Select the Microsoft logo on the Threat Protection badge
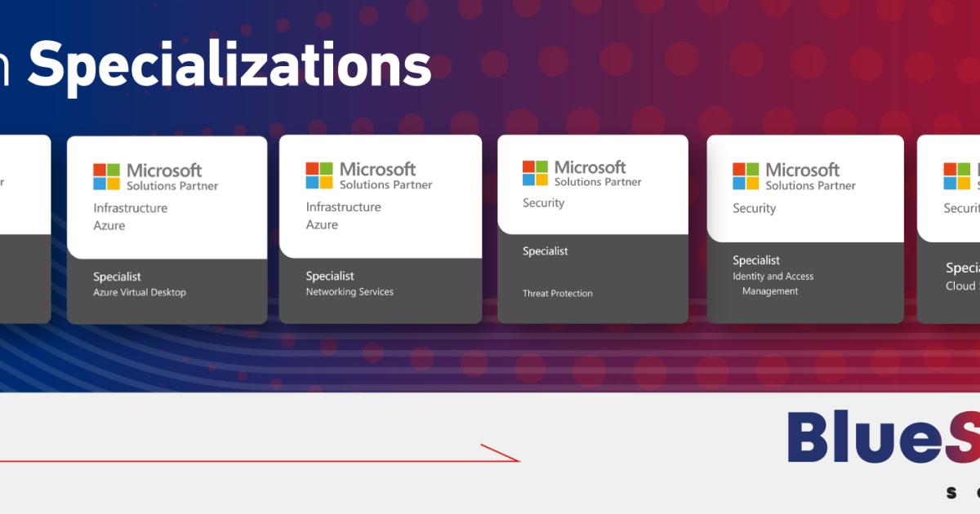The width and height of the screenshot is (980, 514). pyautogui.click(x=536, y=173)
